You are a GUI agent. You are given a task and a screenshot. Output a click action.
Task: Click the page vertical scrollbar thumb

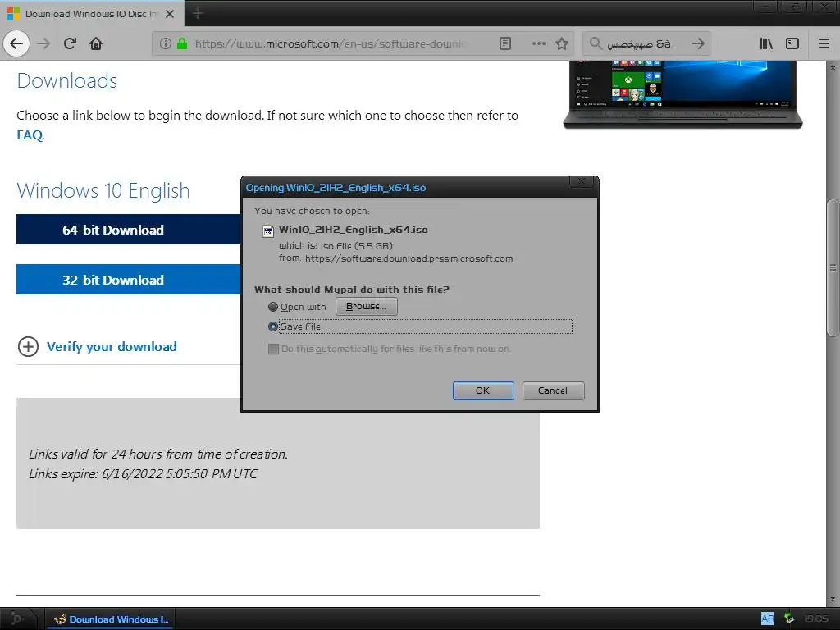click(x=833, y=267)
